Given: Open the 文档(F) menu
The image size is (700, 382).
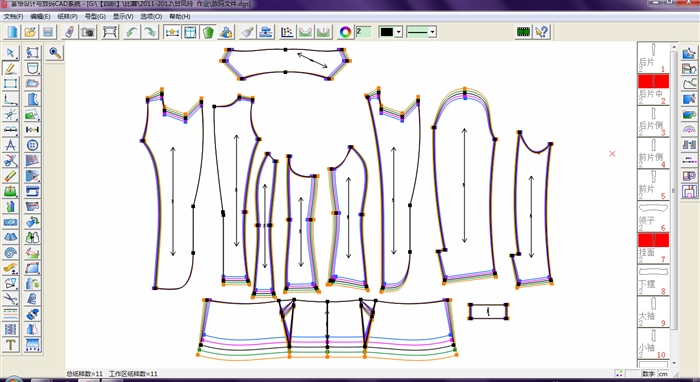Looking at the screenshot, I should 13,17.
